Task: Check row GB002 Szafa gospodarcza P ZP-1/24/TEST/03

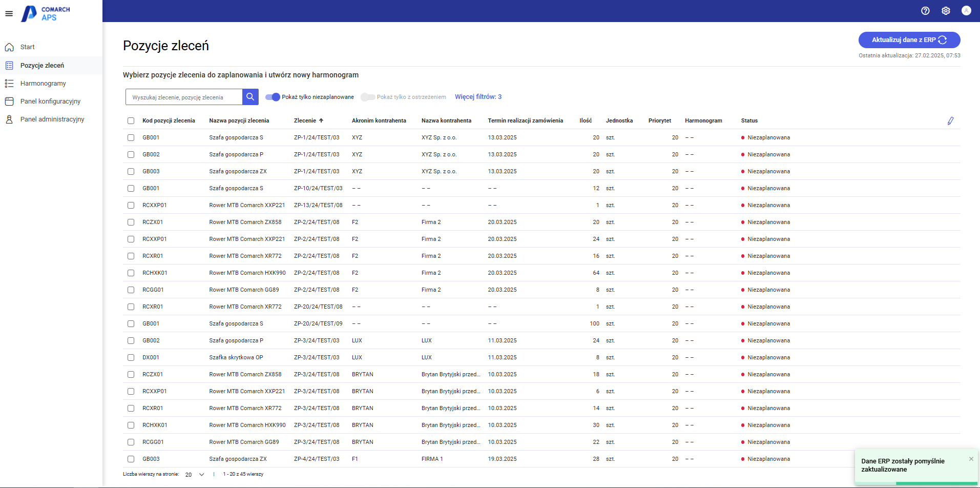Action: pos(131,155)
